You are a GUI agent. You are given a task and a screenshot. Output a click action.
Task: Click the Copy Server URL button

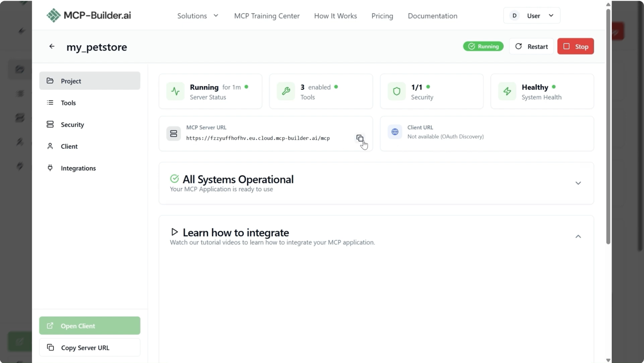point(90,348)
